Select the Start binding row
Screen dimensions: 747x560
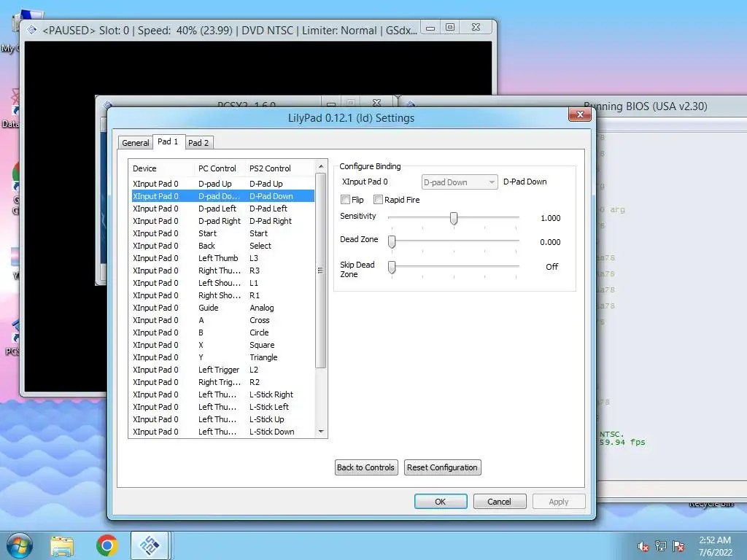[x=222, y=233]
